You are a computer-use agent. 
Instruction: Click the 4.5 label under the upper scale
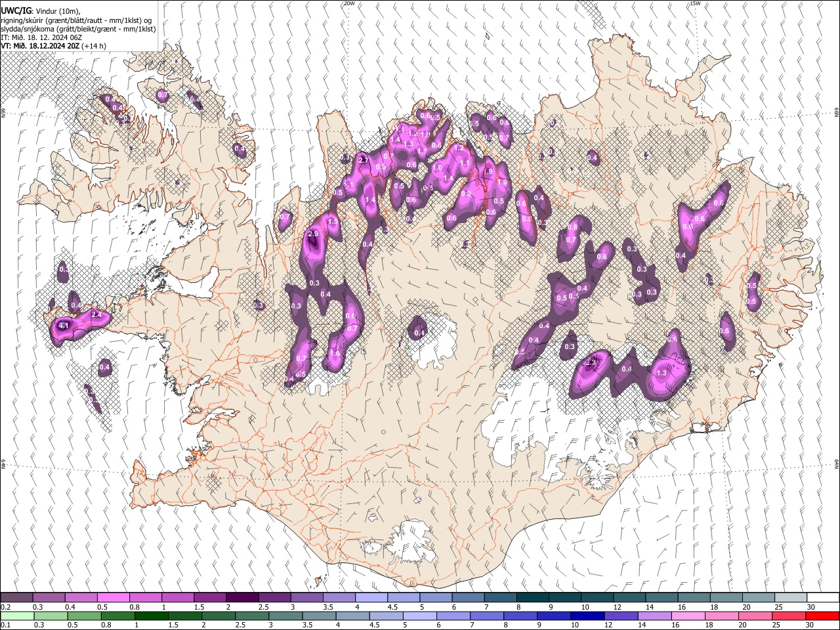pos(392,607)
